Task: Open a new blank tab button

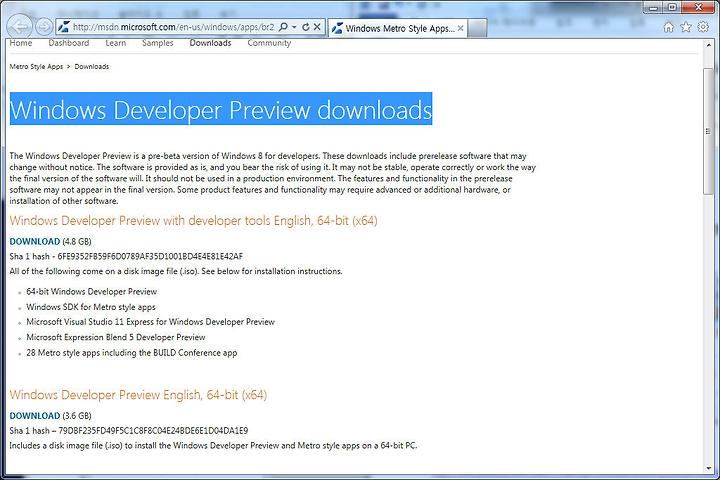Action: point(478,28)
